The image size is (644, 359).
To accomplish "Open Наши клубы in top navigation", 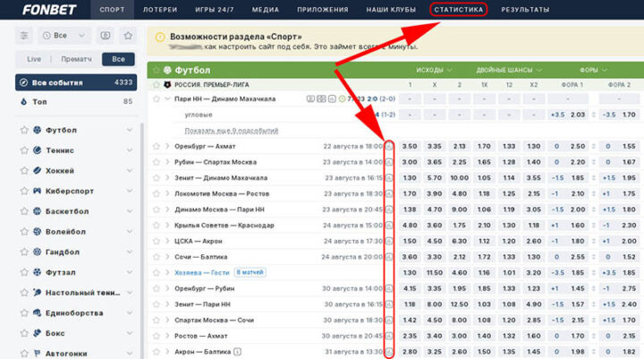I will click(x=391, y=10).
